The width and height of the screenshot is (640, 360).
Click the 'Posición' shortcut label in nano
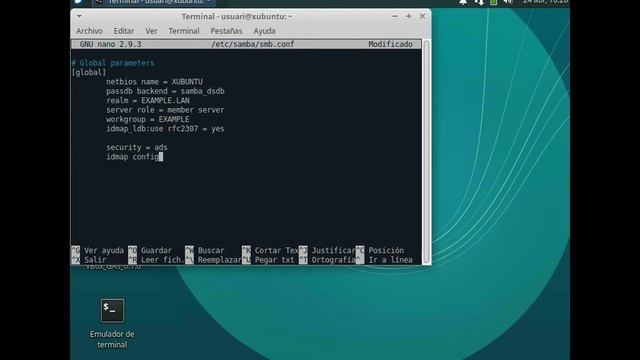(386, 250)
